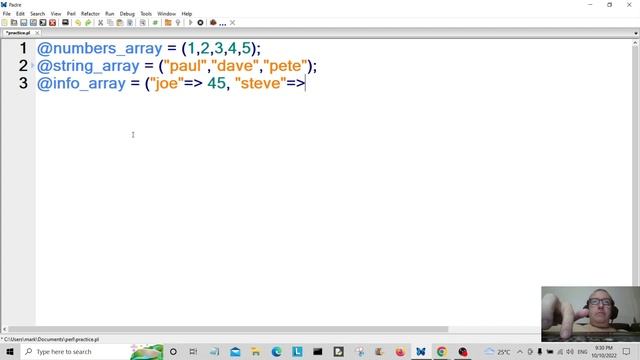This screenshot has width=640, height=360.
Task: Click the Padre butterfly taskbar icon
Action: pyautogui.click(x=421, y=351)
